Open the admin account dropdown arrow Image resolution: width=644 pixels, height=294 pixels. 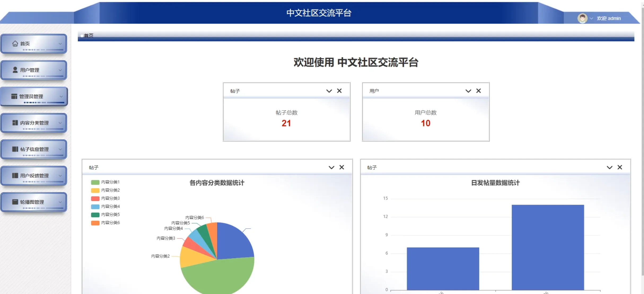tap(591, 18)
